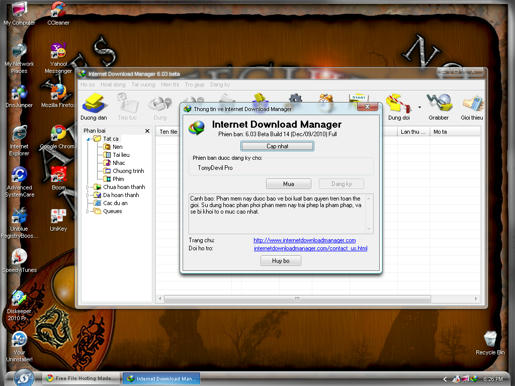The height and width of the screenshot is (386, 515).
Task: Click the Mua button
Action: 289,184
